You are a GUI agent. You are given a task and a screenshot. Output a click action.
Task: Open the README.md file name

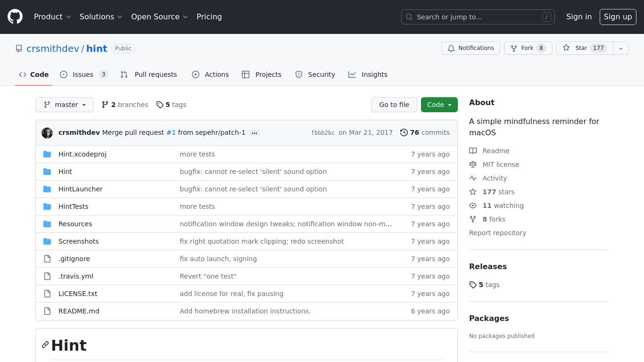pyautogui.click(x=79, y=311)
